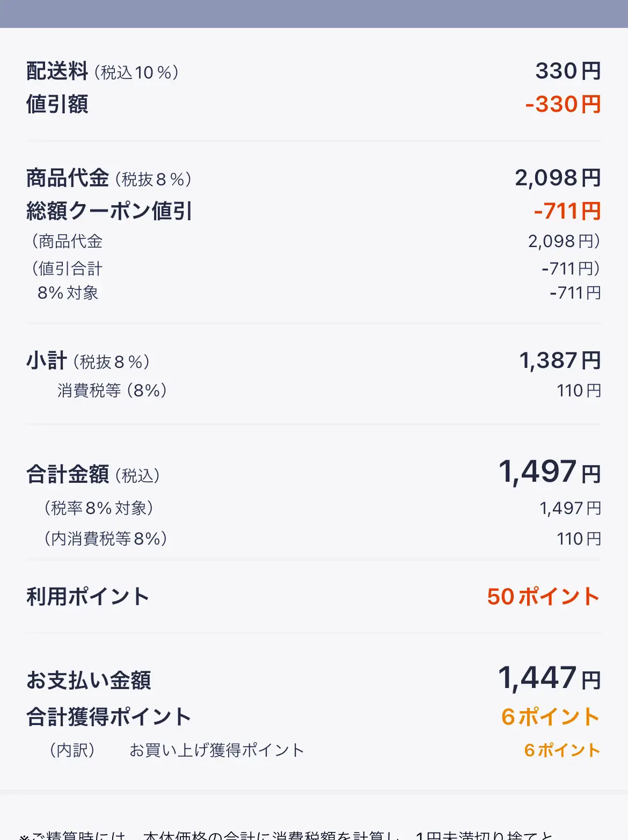Click the 総額クーポン値引 label
The image size is (628, 840).
[x=109, y=211]
